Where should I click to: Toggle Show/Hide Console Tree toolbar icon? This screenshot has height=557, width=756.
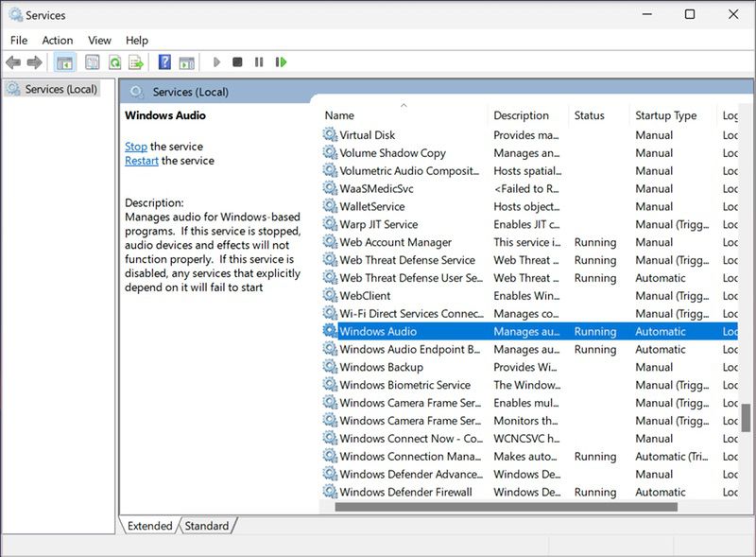click(x=64, y=62)
